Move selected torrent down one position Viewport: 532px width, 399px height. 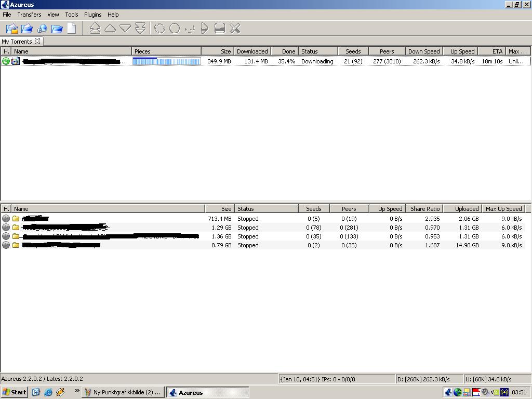(x=125, y=28)
